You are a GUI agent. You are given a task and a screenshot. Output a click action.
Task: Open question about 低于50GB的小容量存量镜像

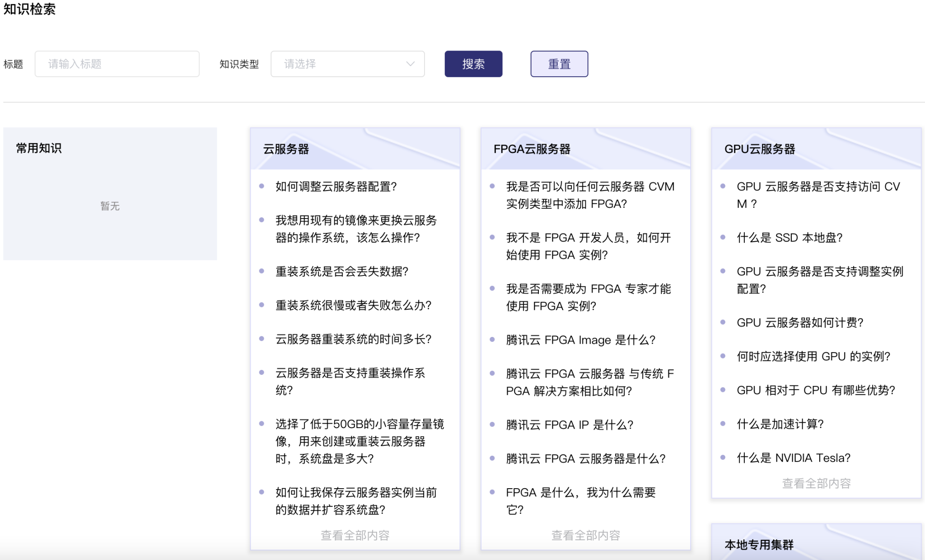[x=360, y=441]
